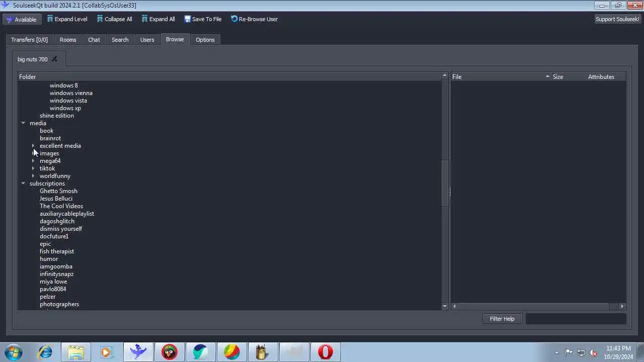Click the Collapse All toolbar button

(114, 19)
